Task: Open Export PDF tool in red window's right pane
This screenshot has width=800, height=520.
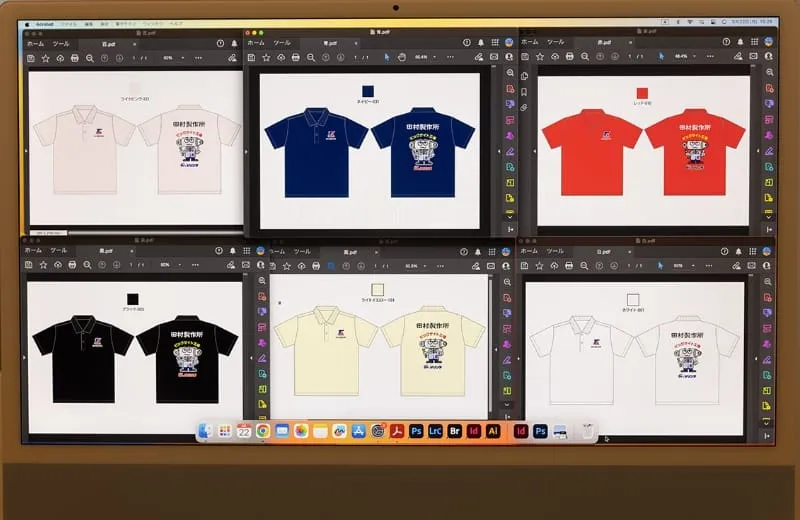Action: click(769, 167)
